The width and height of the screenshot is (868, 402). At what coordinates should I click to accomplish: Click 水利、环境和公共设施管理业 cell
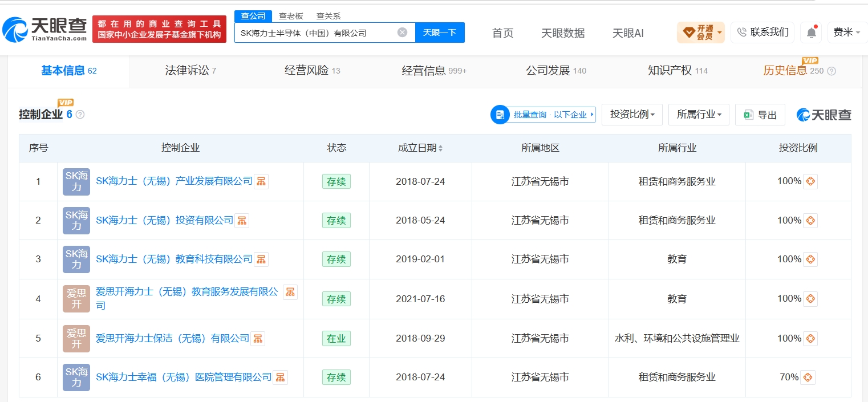(677, 338)
